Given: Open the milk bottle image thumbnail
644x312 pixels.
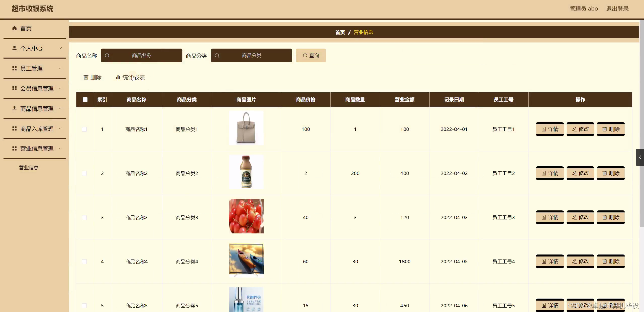Looking at the screenshot, I should [x=246, y=172].
